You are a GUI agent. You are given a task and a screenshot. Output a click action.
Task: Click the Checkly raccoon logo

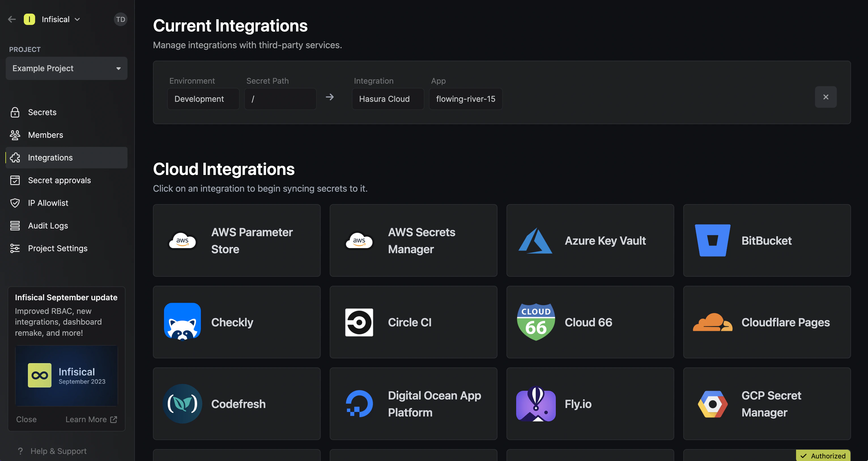pyautogui.click(x=182, y=322)
